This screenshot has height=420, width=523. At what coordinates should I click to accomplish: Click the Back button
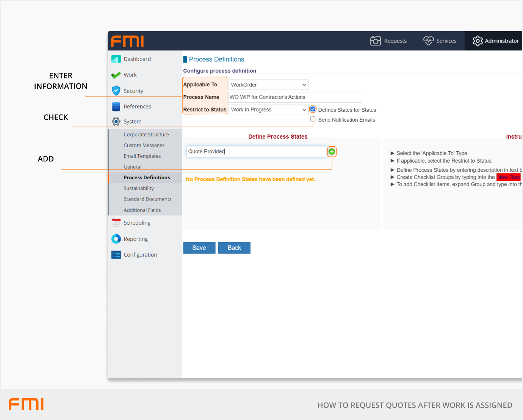[x=234, y=248]
